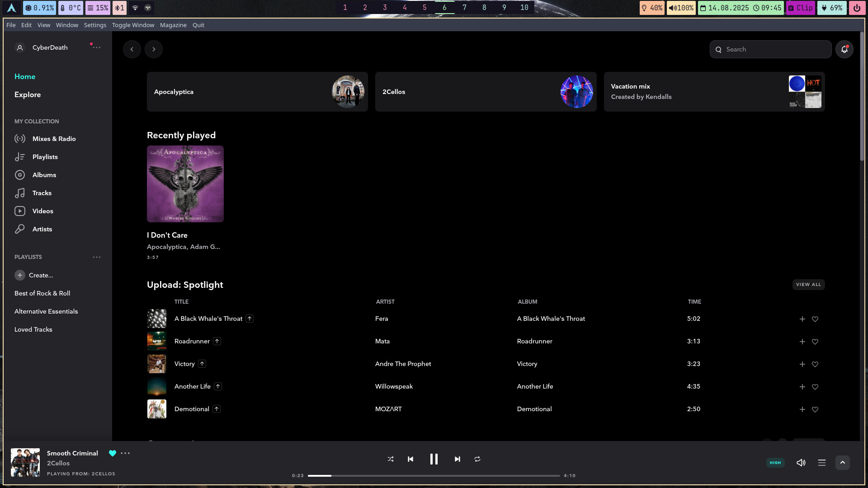
Task: Pause the current song
Action: [434, 459]
